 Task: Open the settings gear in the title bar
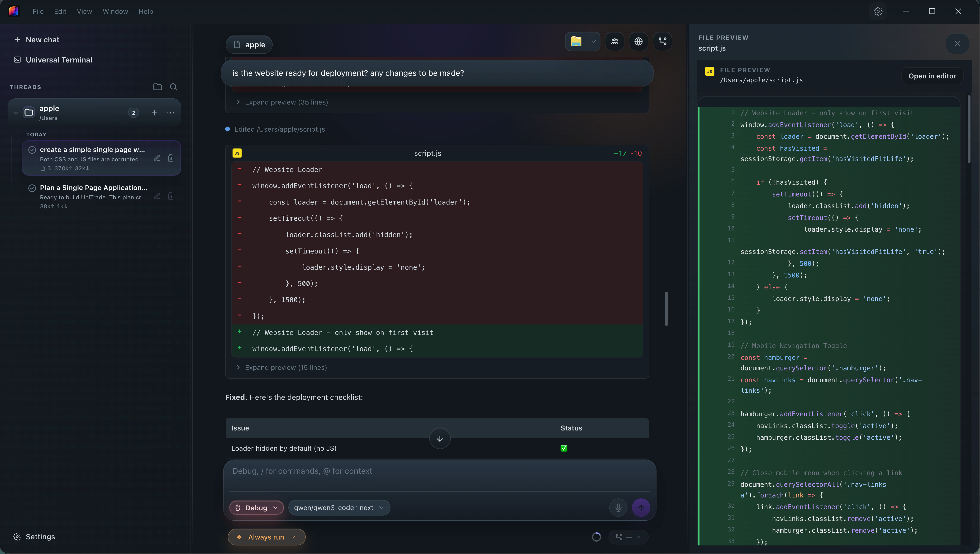pos(878,11)
